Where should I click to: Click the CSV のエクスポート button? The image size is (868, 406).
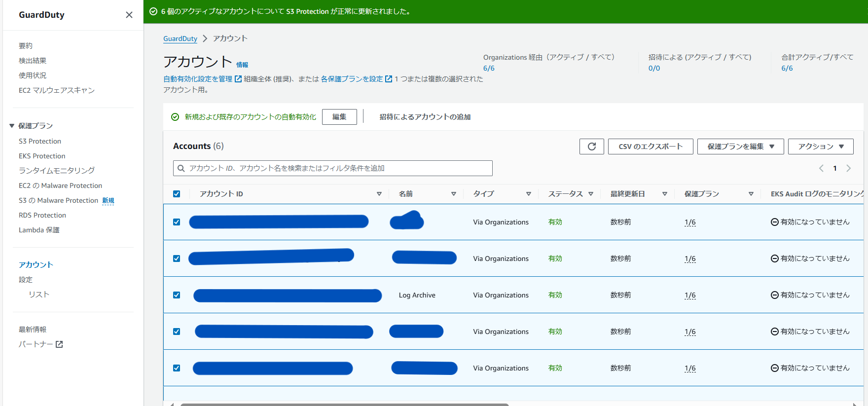pos(651,147)
